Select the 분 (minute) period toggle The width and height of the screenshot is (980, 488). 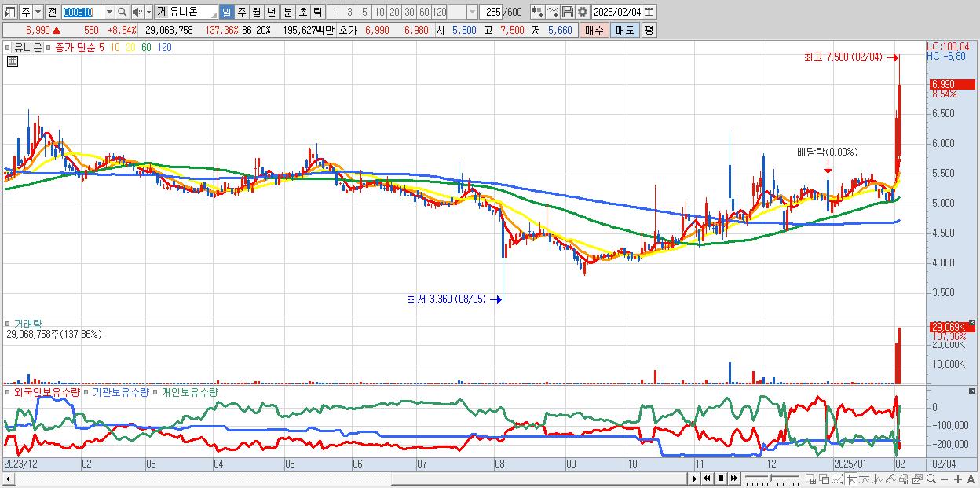click(287, 12)
